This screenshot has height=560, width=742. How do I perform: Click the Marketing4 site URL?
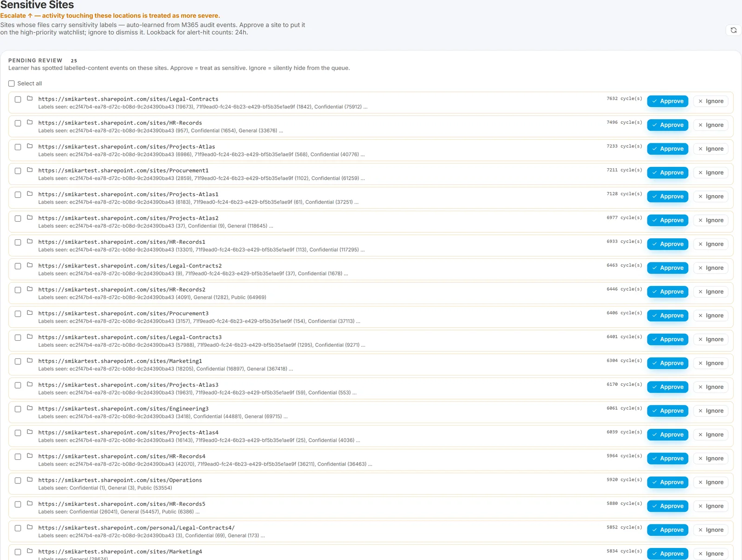[120, 552]
